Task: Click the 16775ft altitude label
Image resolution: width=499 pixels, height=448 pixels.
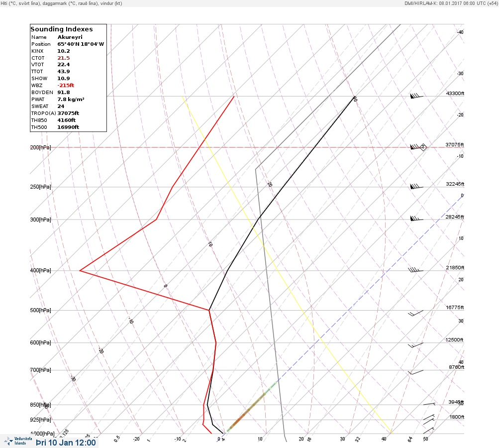Action: pos(455,307)
